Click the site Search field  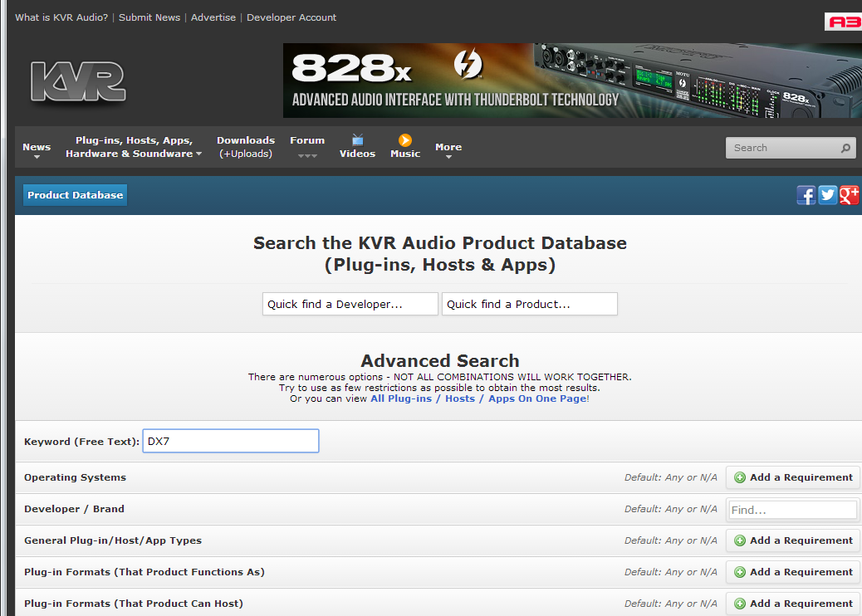(791, 148)
